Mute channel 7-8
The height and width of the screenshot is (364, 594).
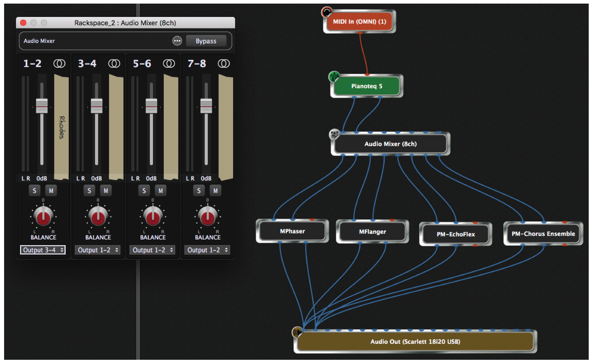point(215,191)
